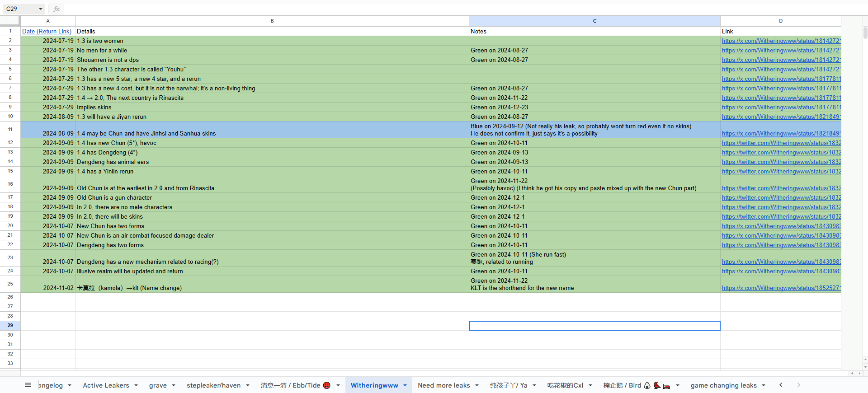Switch to the Need more leaks sheet
Viewport: 868px width, 393px height.
coord(444,385)
